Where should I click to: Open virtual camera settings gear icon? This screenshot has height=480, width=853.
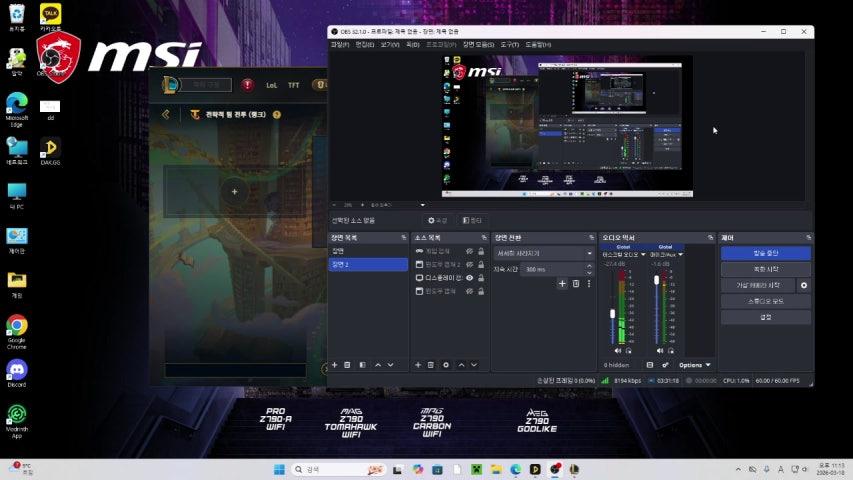tap(804, 285)
